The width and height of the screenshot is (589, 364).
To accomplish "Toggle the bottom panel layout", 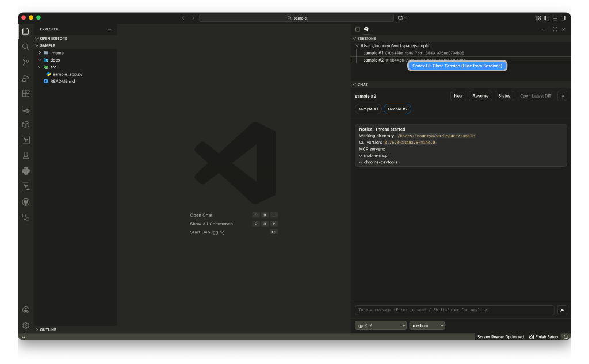I will [554, 18].
